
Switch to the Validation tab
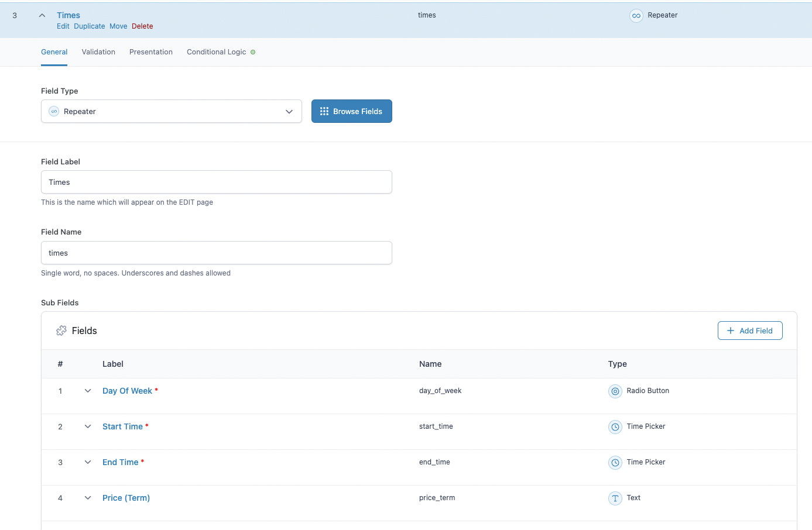(98, 52)
